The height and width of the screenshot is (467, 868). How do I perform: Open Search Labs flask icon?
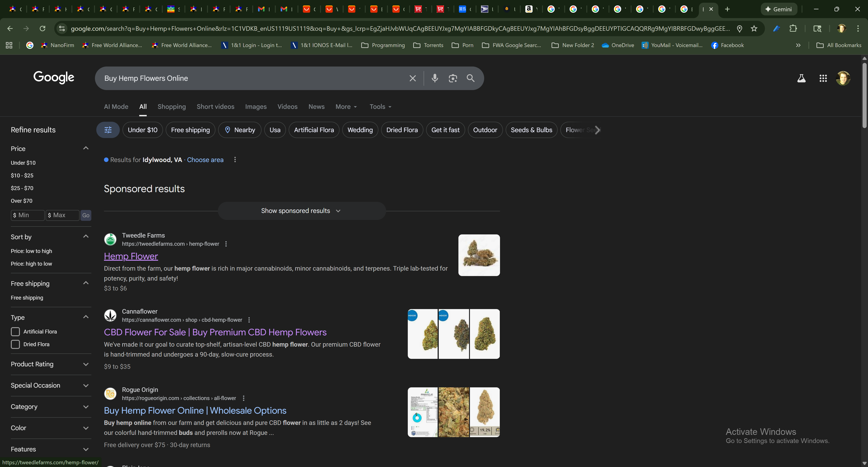[x=801, y=78]
